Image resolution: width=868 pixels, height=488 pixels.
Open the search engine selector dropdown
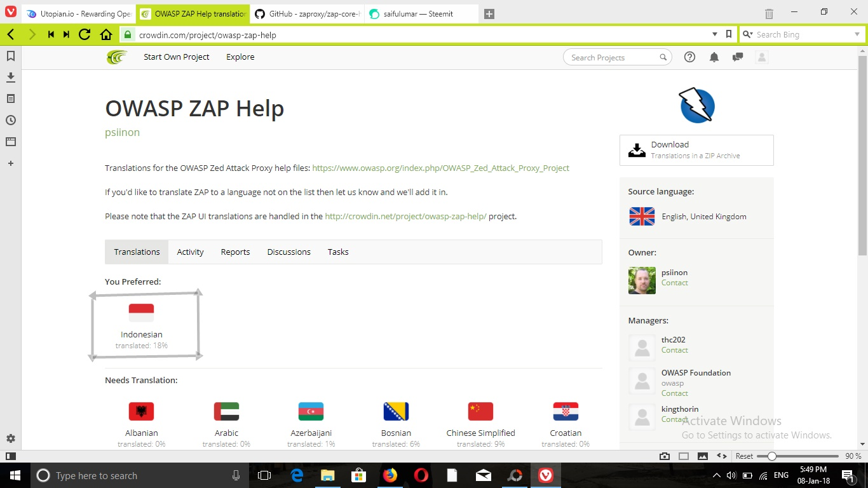[747, 35]
